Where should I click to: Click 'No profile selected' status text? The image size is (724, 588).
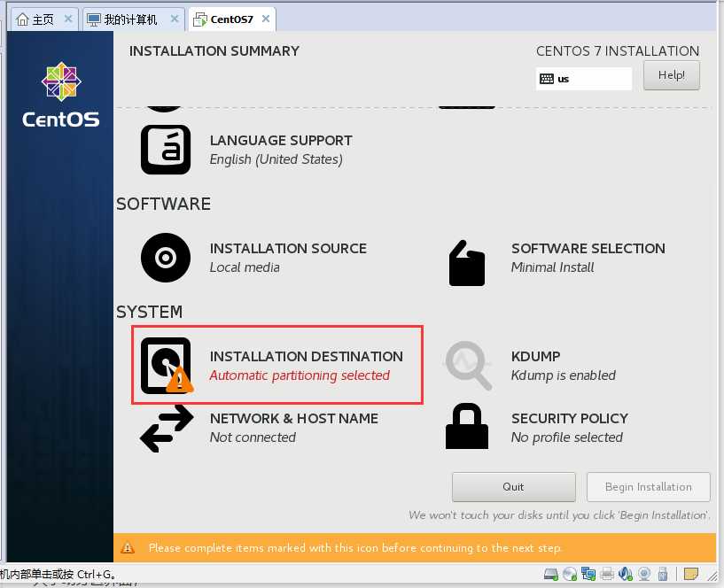click(567, 437)
